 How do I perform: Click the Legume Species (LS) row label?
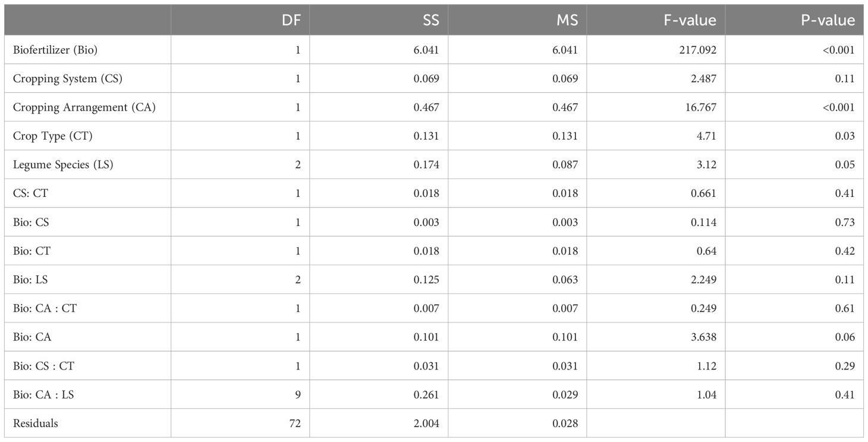pos(63,165)
